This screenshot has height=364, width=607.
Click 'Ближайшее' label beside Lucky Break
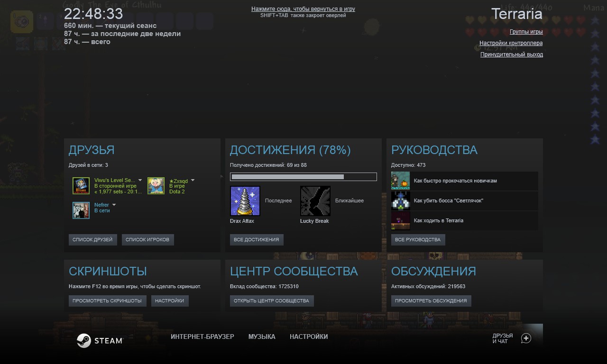pyautogui.click(x=349, y=200)
